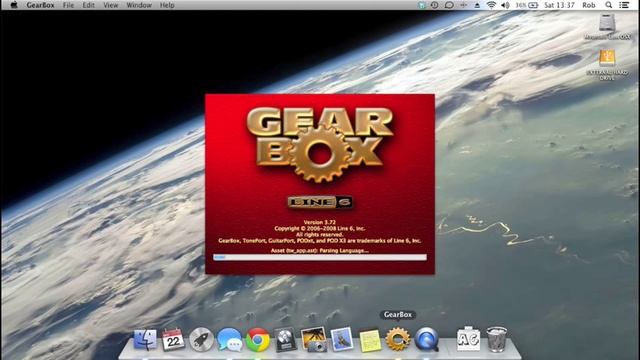The image size is (640, 360).
Task: Open the Trash in the Dock
Action: tap(497, 339)
